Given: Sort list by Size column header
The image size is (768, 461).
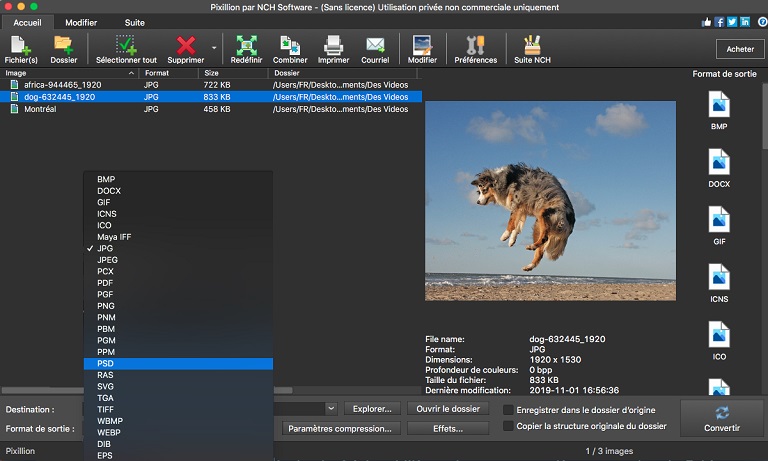Looking at the screenshot, I should [x=233, y=73].
